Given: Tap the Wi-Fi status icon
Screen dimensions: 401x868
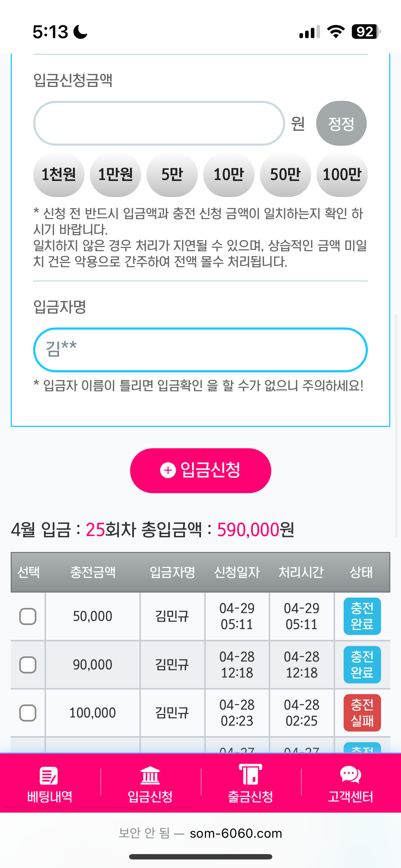Looking at the screenshot, I should pyautogui.click(x=336, y=32).
